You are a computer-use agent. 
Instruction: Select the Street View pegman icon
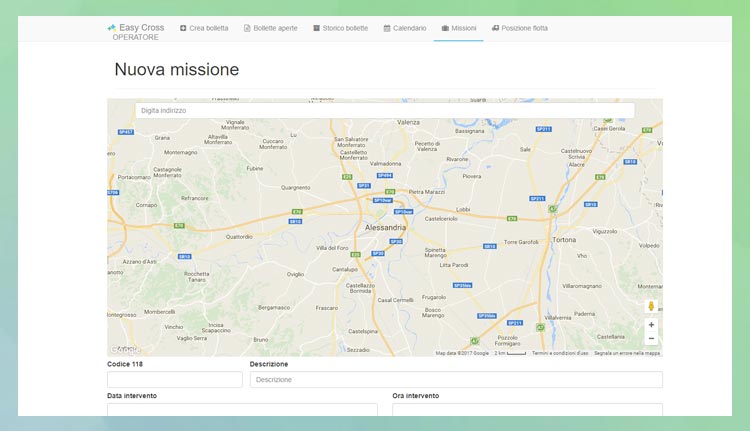click(651, 306)
